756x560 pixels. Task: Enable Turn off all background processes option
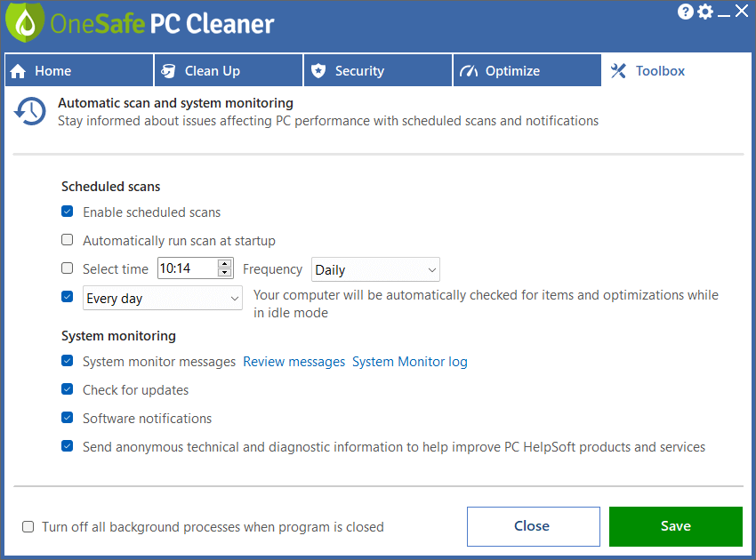pyautogui.click(x=28, y=527)
